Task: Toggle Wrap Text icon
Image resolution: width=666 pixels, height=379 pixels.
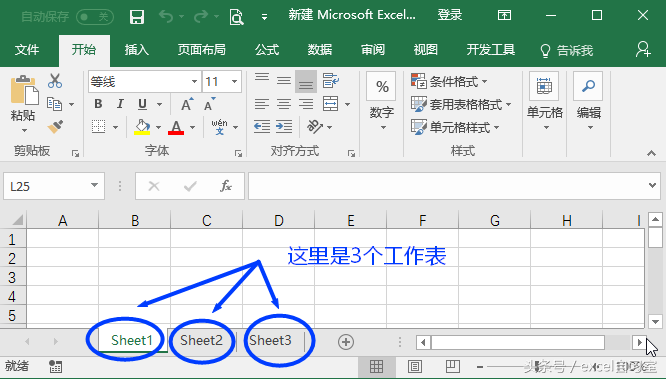Action: pyautogui.click(x=330, y=81)
